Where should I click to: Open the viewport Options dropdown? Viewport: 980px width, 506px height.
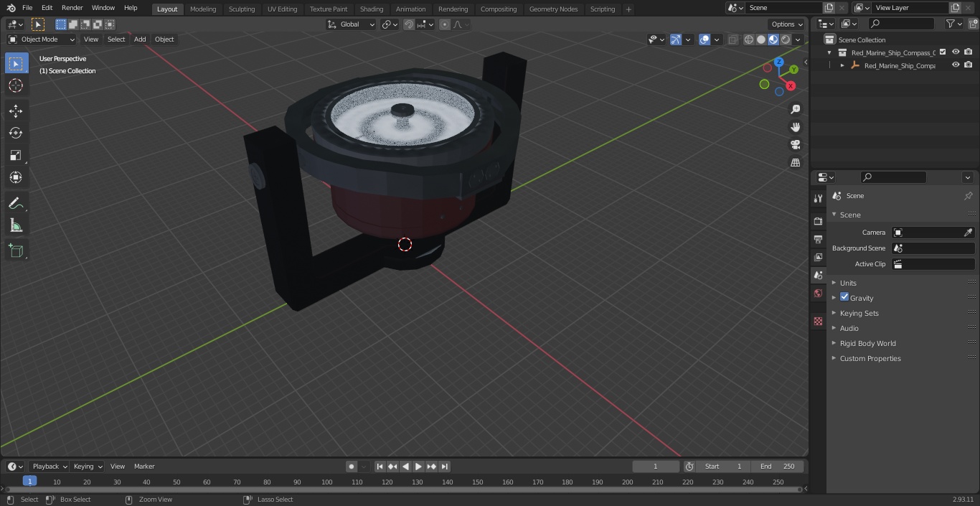(787, 24)
